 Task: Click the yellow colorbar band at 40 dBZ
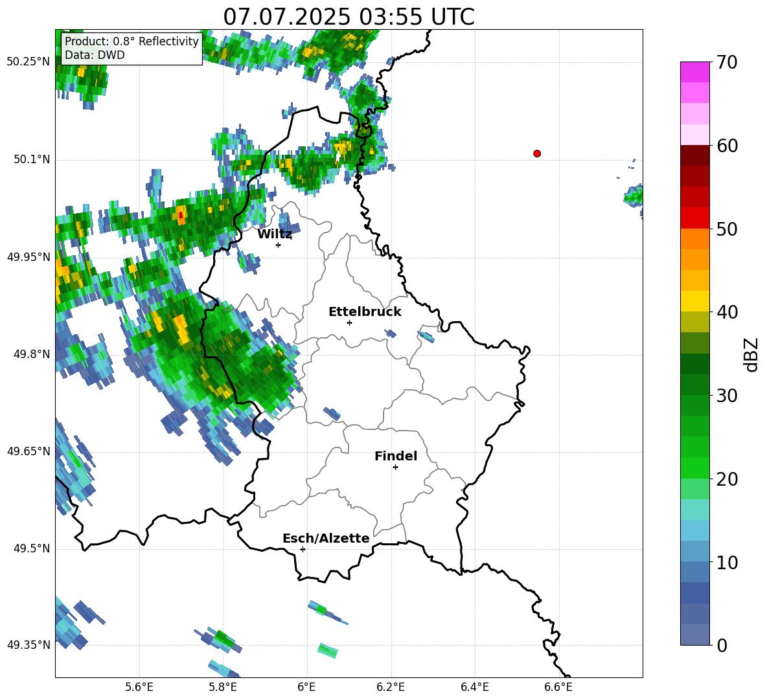coord(694,301)
